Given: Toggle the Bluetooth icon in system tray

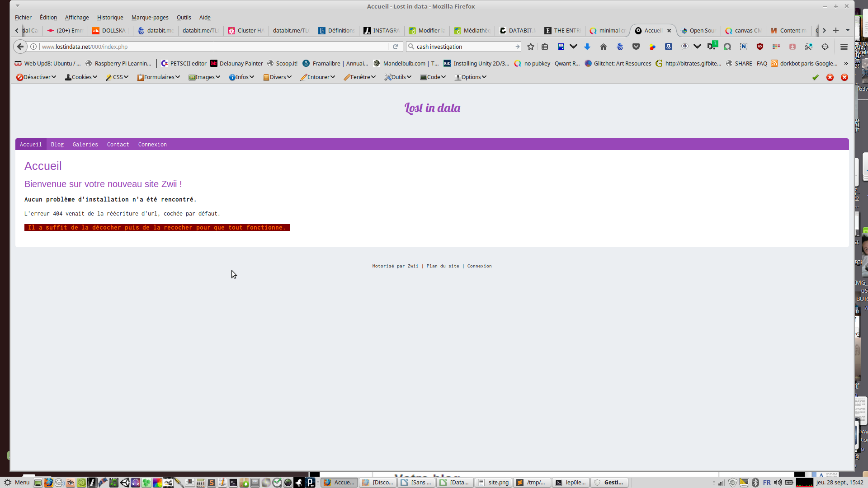Looking at the screenshot, I should tap(755, 483).
